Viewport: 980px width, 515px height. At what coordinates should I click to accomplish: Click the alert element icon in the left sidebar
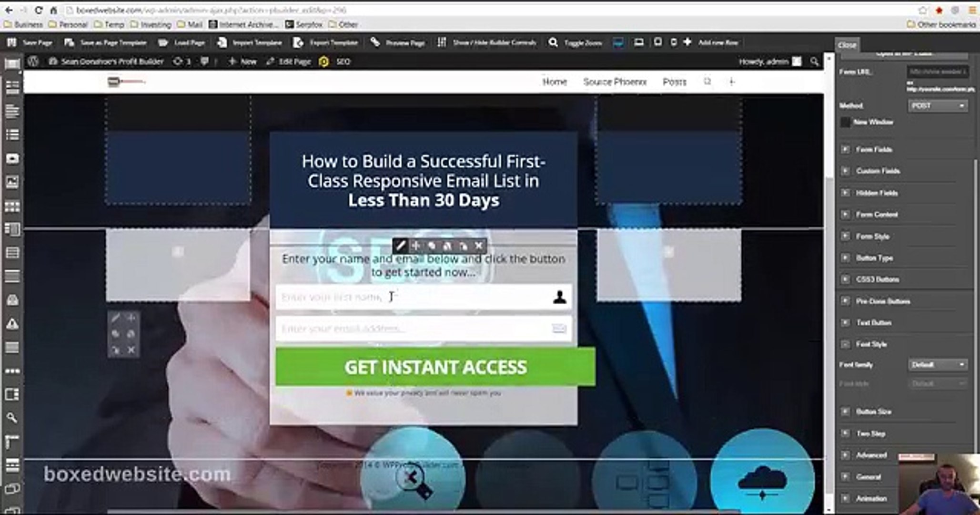point(13,324)
